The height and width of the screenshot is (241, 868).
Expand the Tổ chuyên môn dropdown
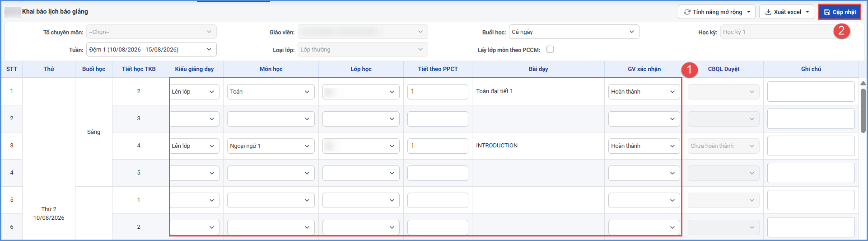(x=151, y=32)
